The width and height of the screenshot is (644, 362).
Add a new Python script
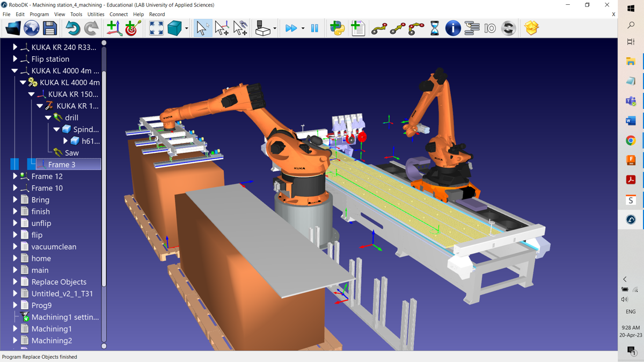338,28
